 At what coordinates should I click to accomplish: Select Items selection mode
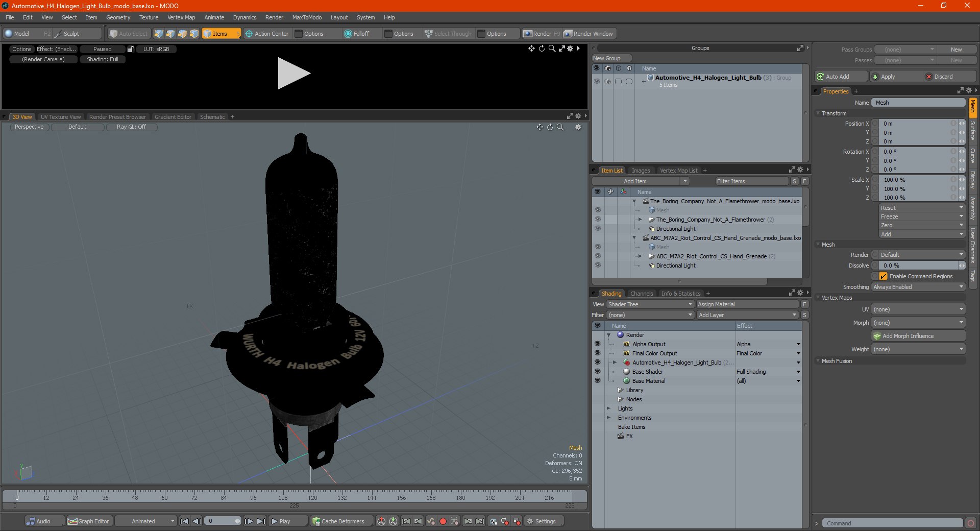pos(222,34)
